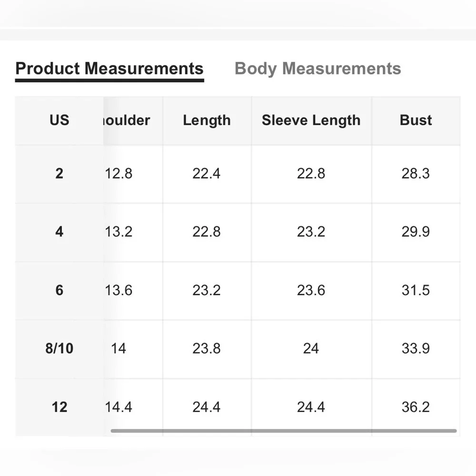Screen dimensions: 476x476
Task: Switch to the Body Measurements tab
Action: (318, 69)
